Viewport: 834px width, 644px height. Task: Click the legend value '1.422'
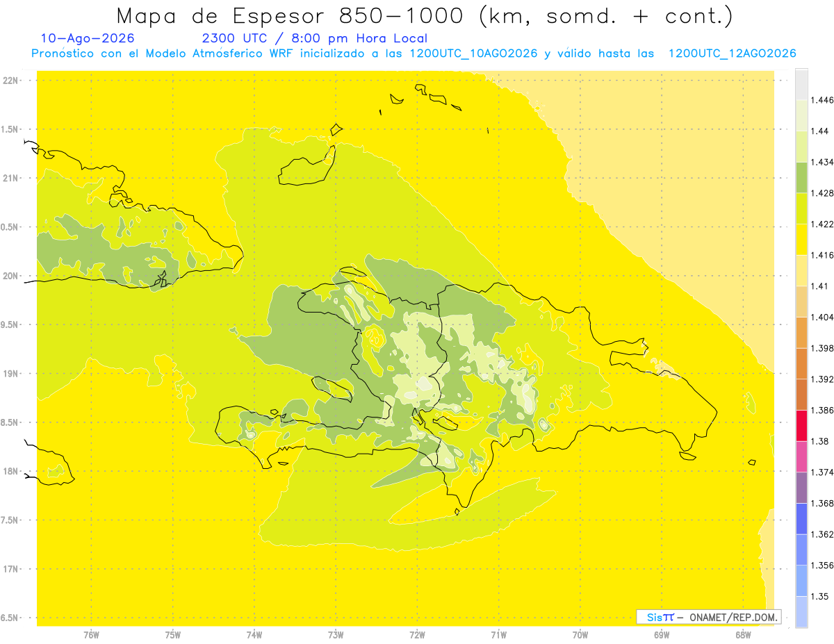822,224
